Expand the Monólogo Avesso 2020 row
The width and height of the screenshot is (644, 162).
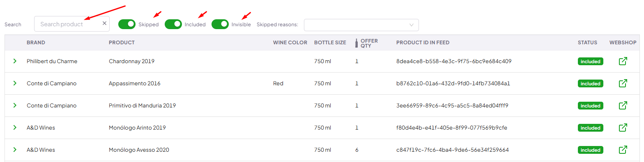15,150
